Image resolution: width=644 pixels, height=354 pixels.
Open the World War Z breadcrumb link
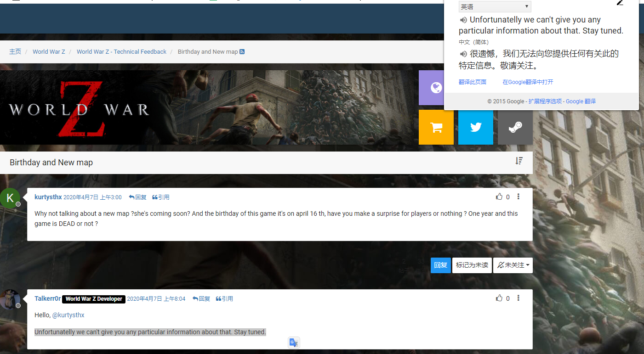(49, 51)
